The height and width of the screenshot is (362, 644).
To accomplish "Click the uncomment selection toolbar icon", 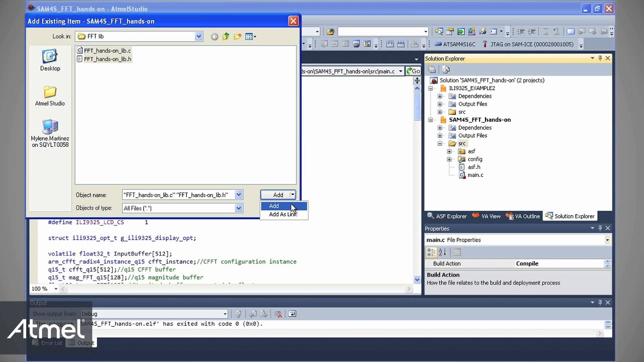I will (x=556, y=32).
